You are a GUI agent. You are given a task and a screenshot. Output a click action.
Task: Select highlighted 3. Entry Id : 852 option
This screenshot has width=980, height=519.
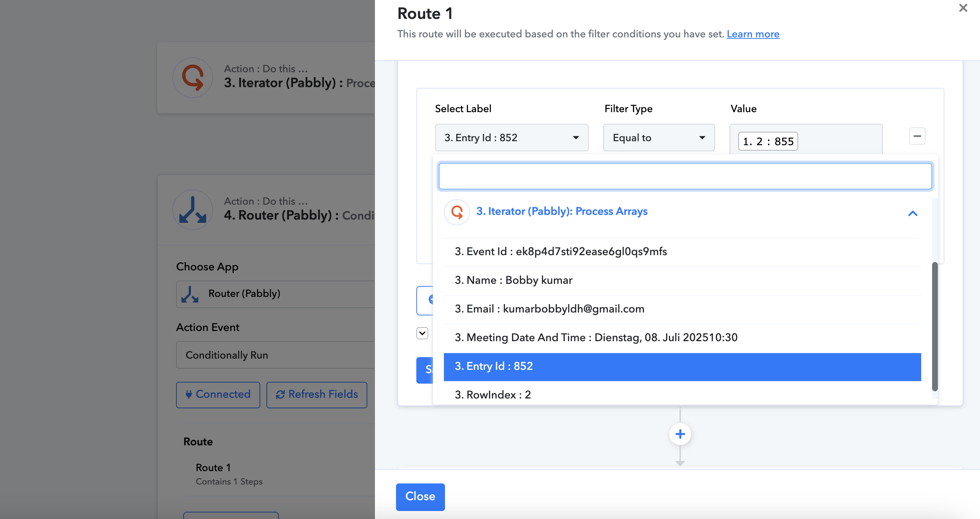[682, 367]
